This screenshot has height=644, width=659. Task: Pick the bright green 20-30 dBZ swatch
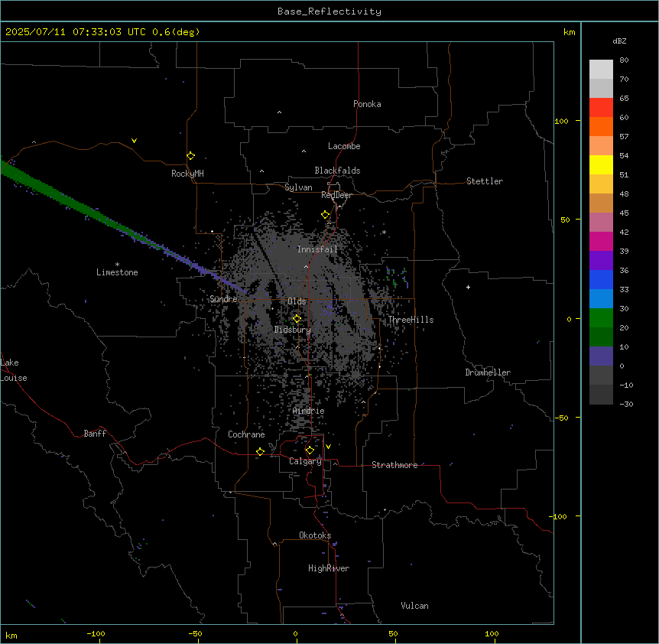pyautogui.click(x=601, y=318)
